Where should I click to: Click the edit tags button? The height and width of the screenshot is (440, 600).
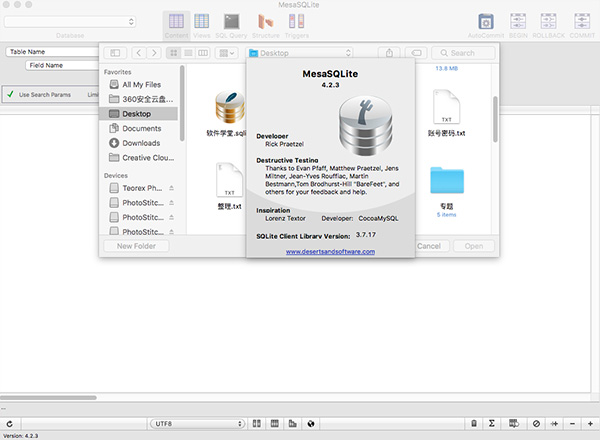coord(417,53)
